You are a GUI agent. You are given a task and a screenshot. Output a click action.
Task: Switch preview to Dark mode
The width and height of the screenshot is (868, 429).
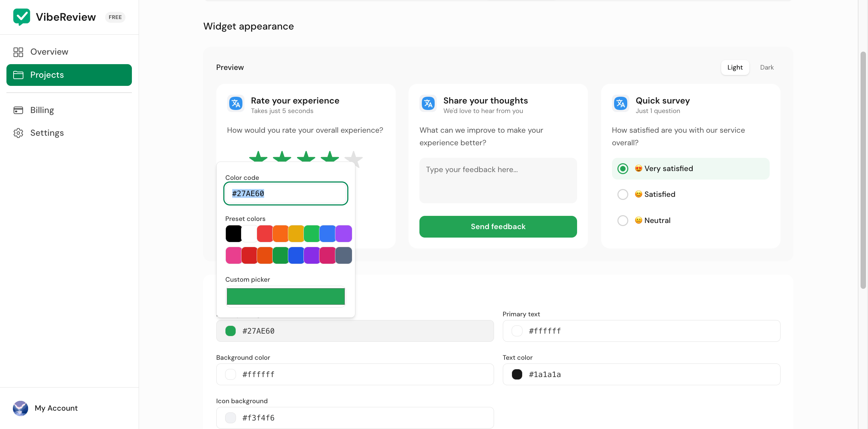[767, 68]
